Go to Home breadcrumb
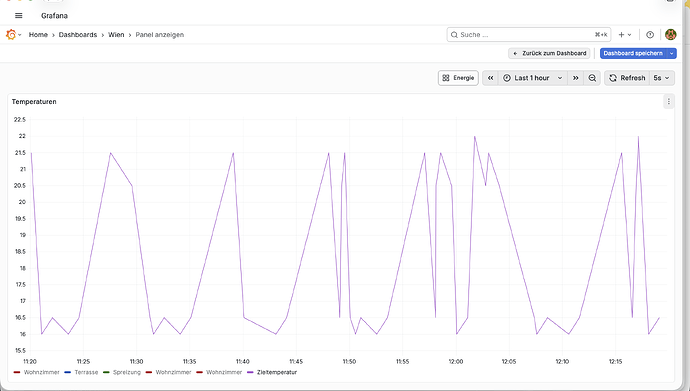This screenshot has width=690, height=391. click(x=38, y=35)
